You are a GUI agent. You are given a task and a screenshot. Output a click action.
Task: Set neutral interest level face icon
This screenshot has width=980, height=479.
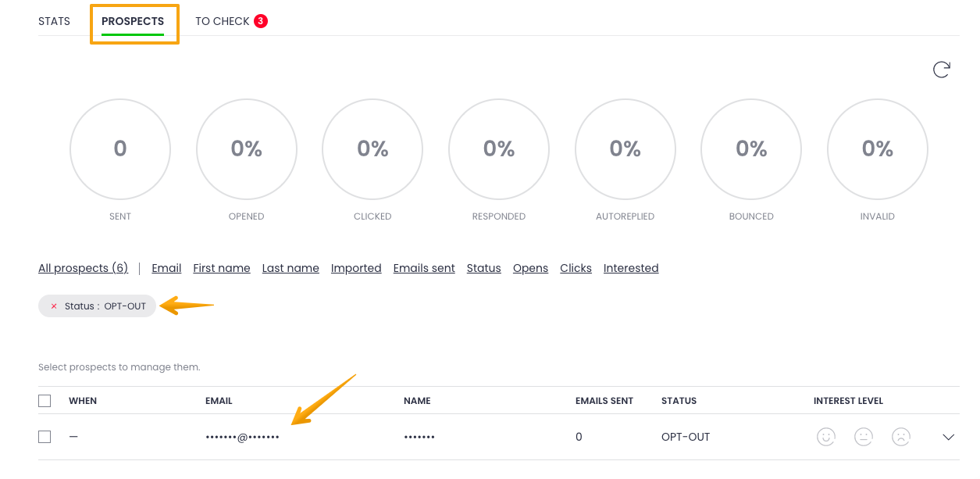coord(864,437)
